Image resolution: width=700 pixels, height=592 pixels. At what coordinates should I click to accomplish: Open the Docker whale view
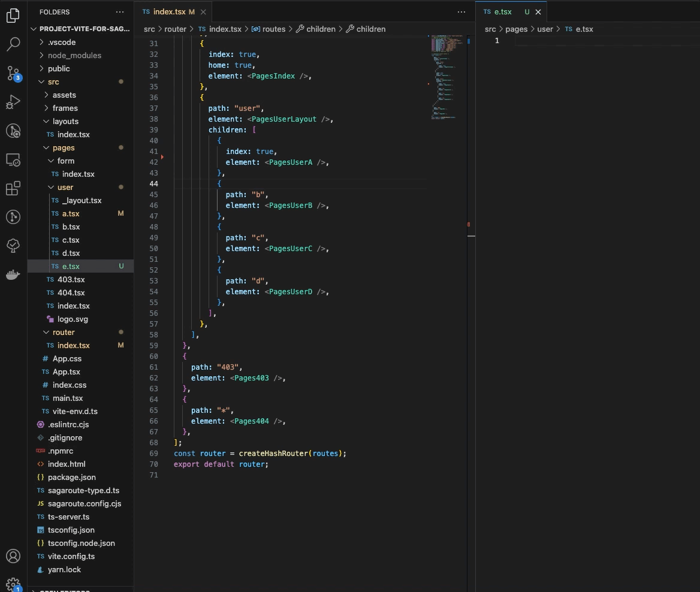pyautogui.click(x=13, y=274)
